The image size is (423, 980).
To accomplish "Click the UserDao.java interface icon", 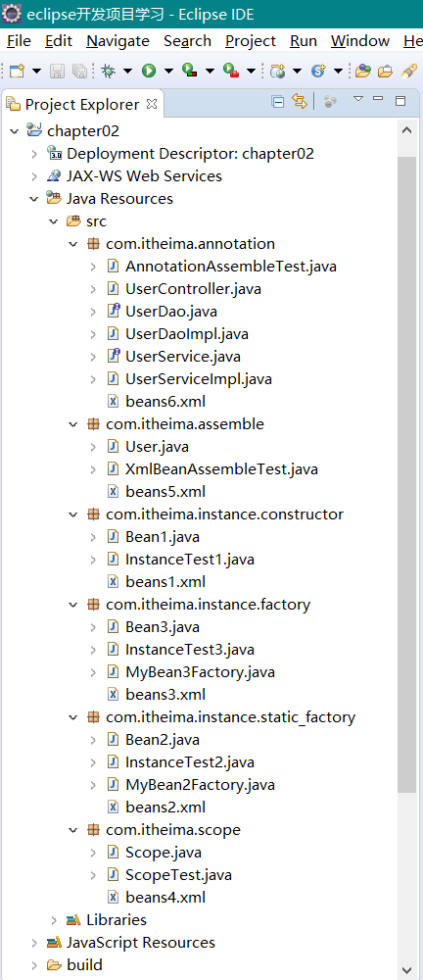I will [x=113, y=312].
